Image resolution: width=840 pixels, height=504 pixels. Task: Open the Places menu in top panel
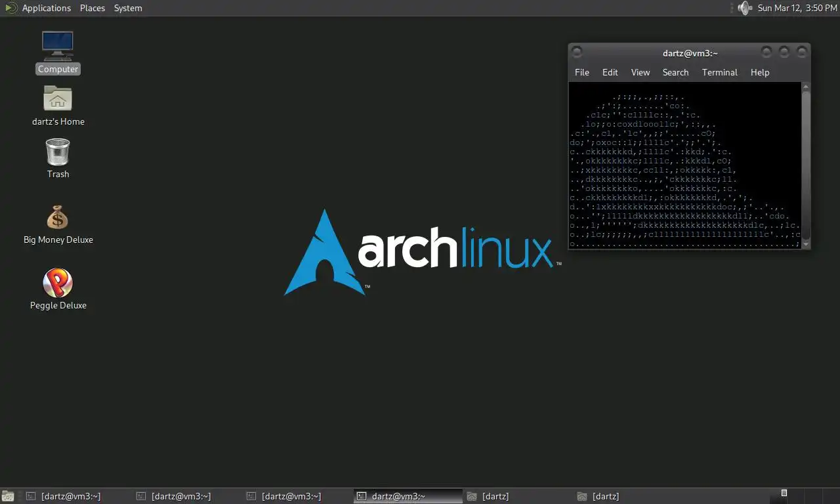pyautogui.click(x=93, y=8)
